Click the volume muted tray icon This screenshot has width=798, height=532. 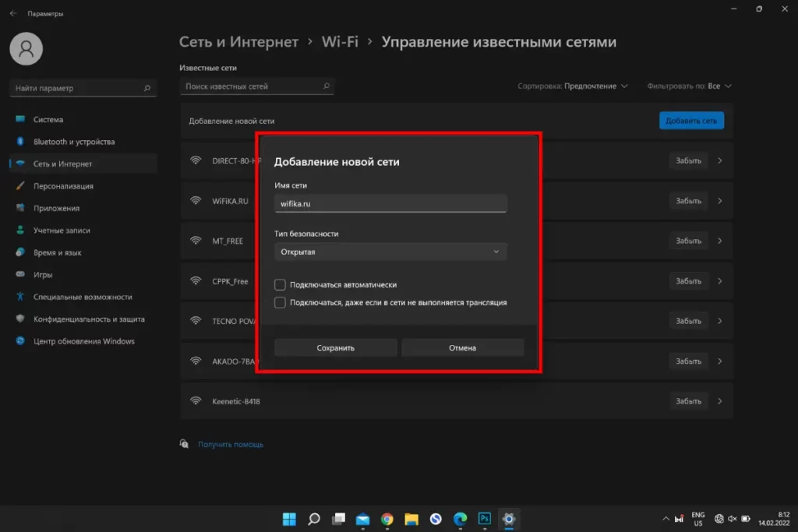[x=733, y=519]
